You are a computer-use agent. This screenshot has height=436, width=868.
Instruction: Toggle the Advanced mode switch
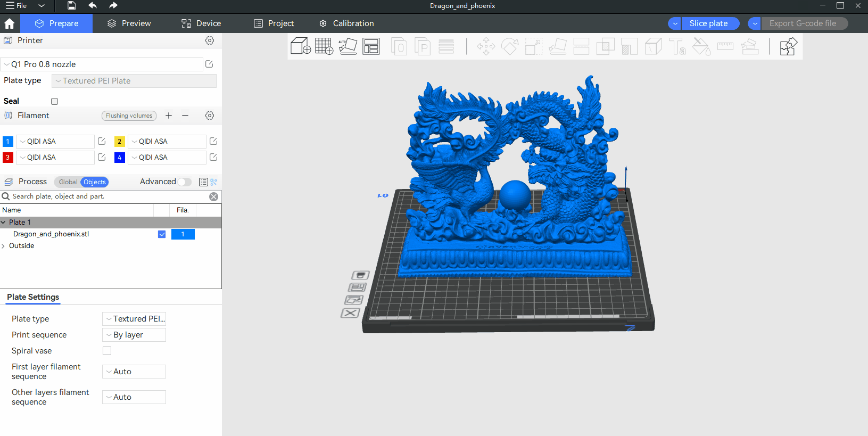tap(184, 182)
